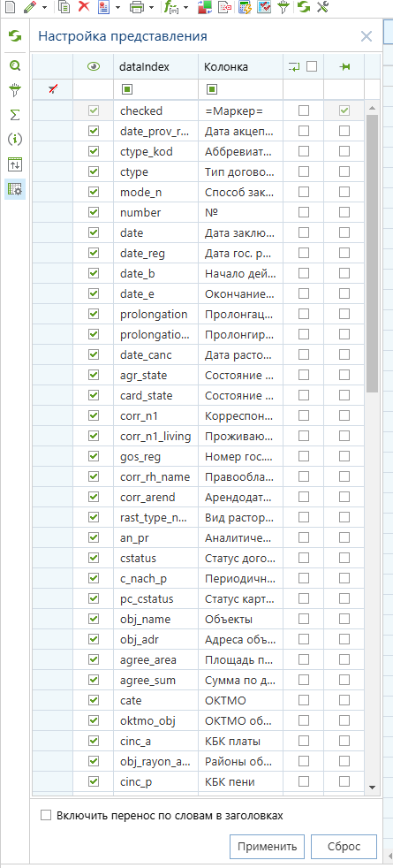Click the scrollbar down arrow in column list
The width and height of the screenshot is (393, 868).
click(x=372, y=787)
